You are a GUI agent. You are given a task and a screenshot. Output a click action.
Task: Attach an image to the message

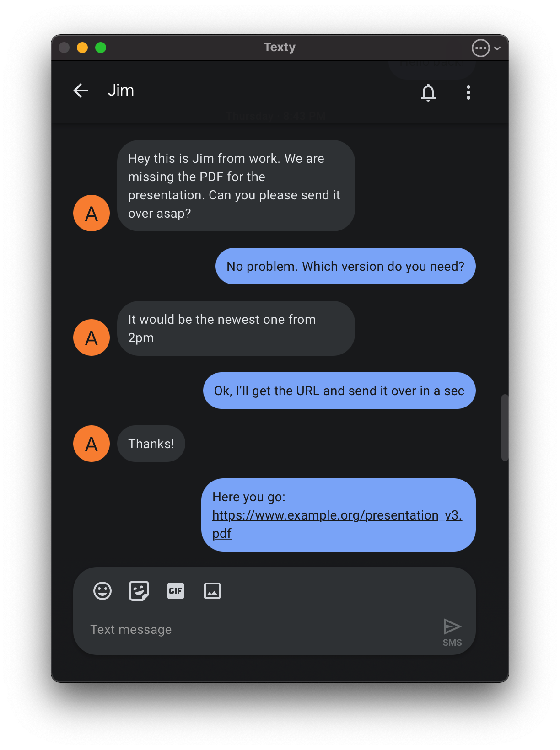tap(212, 590)
